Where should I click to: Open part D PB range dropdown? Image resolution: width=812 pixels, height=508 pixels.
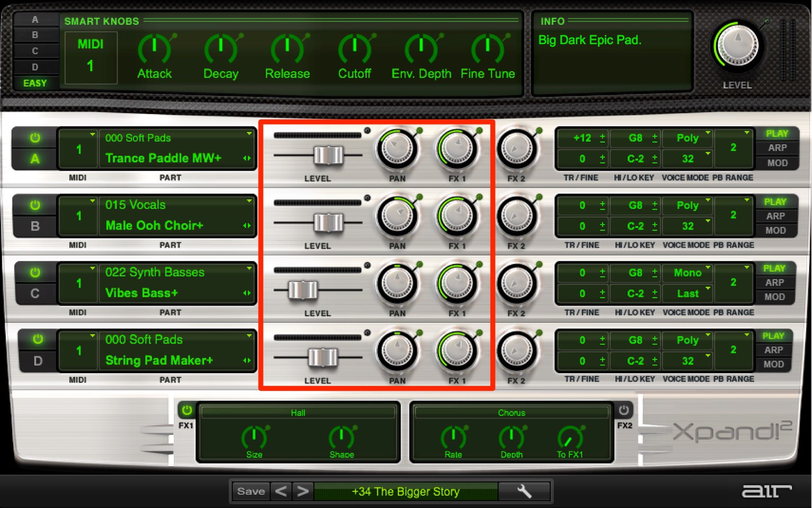tap(734, 349)
